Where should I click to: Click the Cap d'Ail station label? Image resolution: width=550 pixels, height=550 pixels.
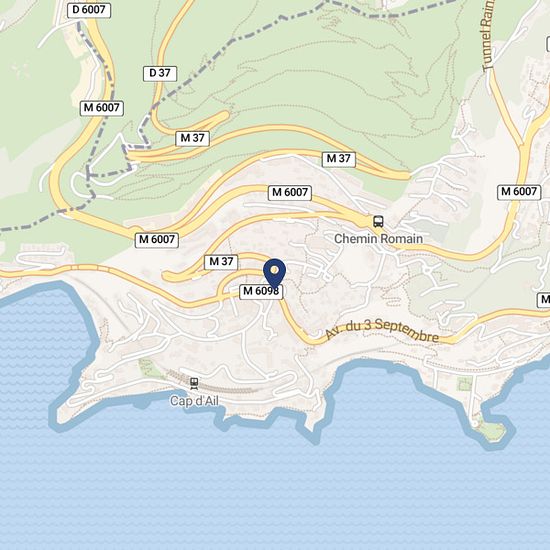coord(194,401)
